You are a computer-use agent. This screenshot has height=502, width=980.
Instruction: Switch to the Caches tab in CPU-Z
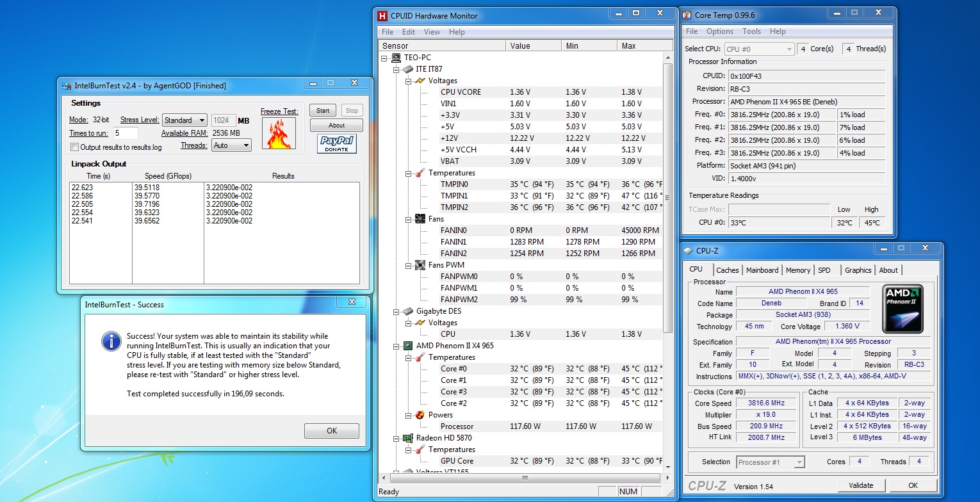click(x=727, y=270)
